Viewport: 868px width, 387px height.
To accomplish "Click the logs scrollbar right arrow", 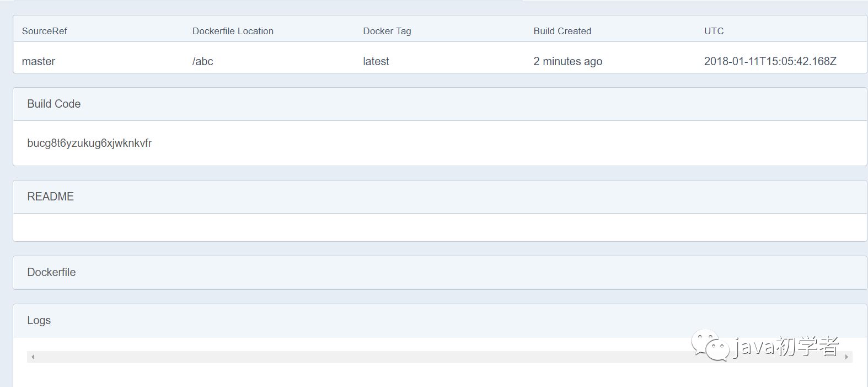I will (x=846, y=357).
